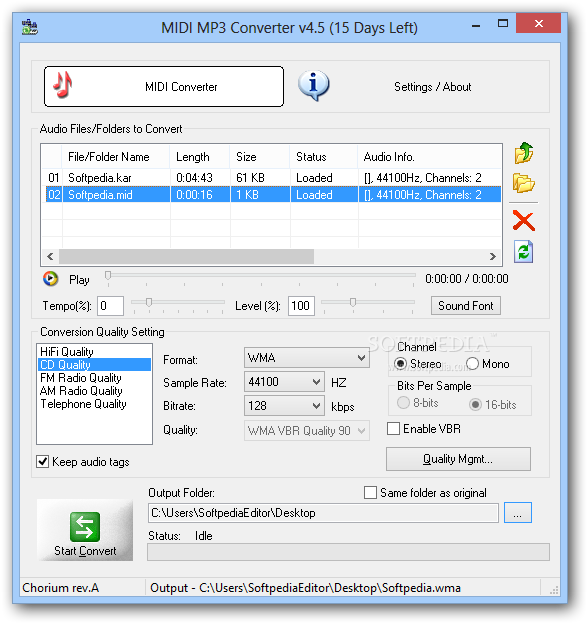
Task: Click the Chorium rev.A status bar entry
Action: click(60, 588)
